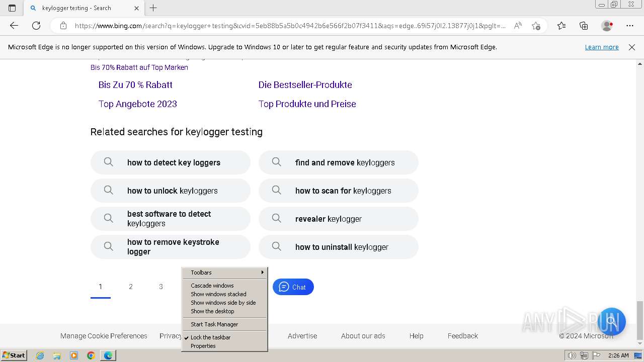Go back using the browser back arrow
This screenshot has height=362, width=644.
[14, 26]
